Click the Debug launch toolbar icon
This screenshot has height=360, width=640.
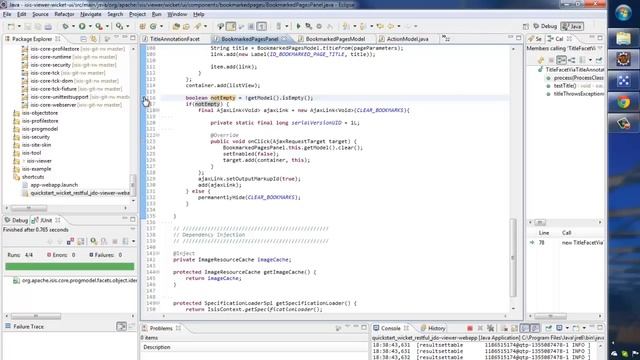(x=65, y=27)
